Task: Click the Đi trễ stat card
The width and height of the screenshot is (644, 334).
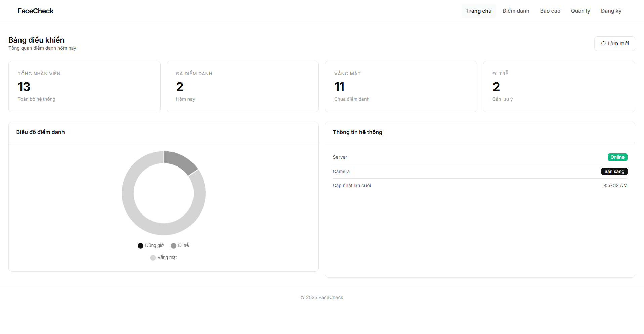Action: pos(559,87)
